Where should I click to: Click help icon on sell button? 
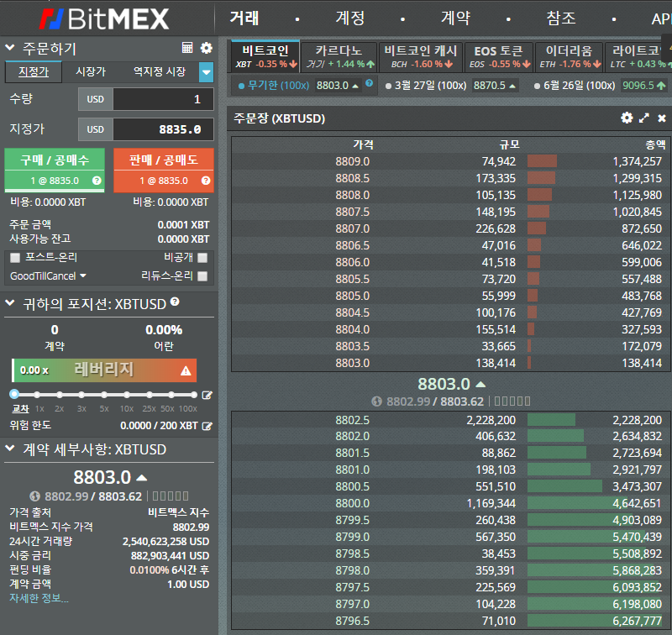click(x=206, y=181)
